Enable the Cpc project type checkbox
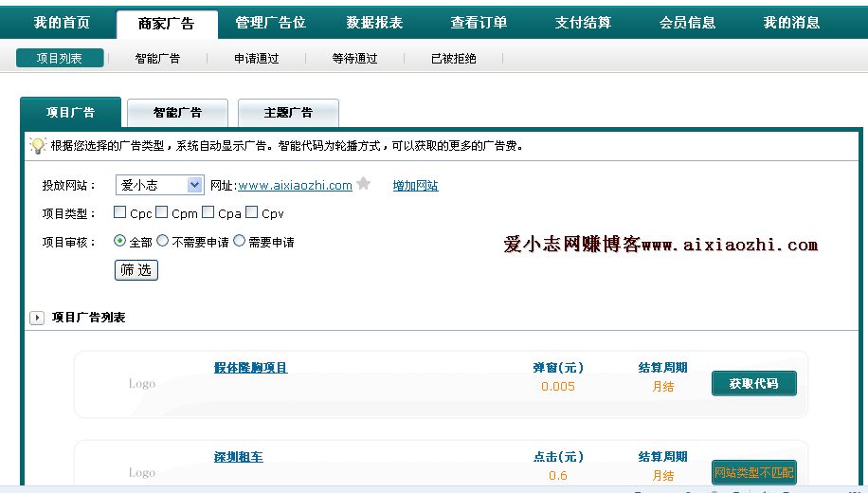The width and height of the screenshot is (868, 493). (120, 213)
